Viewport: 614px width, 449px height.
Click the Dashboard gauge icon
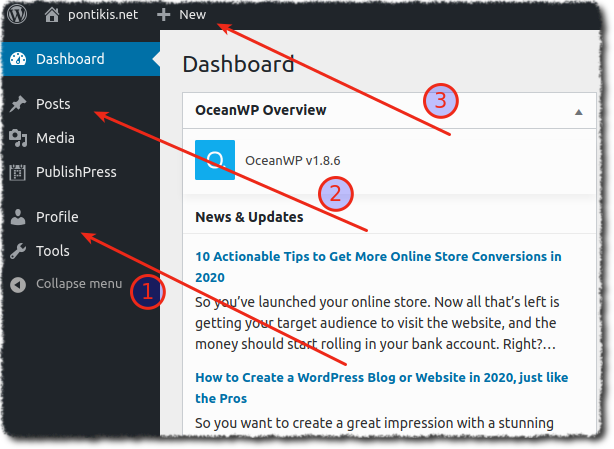18,59
